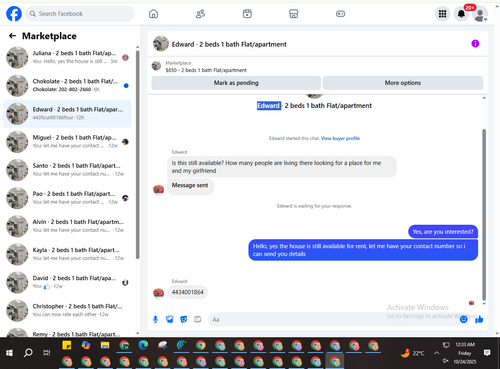Open David's conversation in the chat list
Viewport: 500px width, 369px height.
point(67,282)
